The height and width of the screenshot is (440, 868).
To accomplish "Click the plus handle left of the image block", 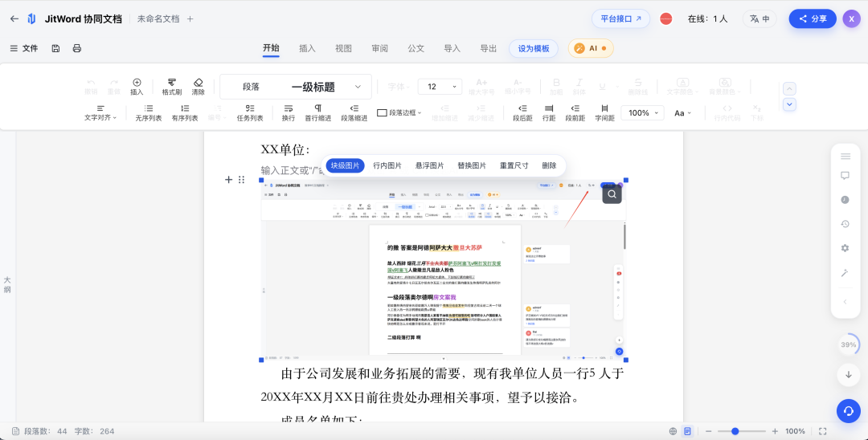I will click(x=228, y=180).
